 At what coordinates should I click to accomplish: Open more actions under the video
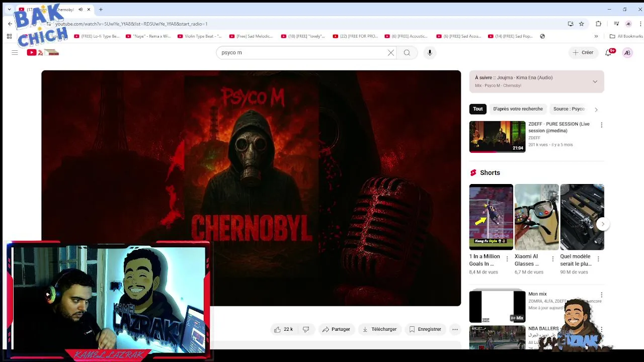(x=455, y=329)
